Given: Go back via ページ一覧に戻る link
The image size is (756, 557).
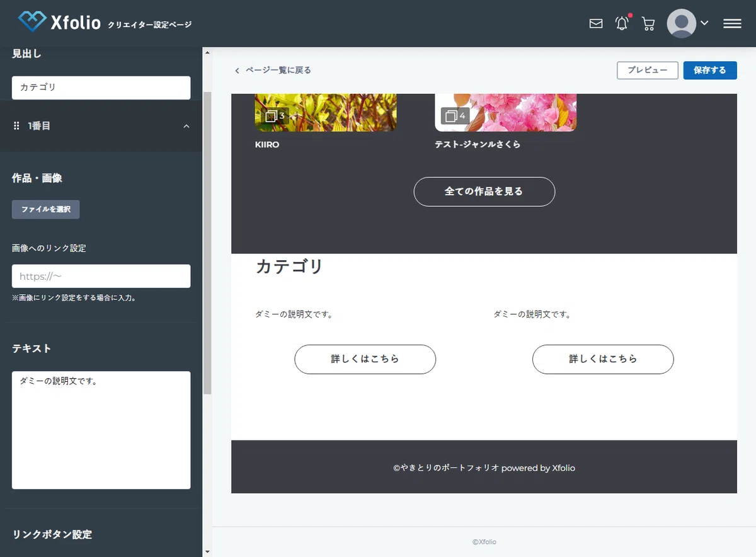Looking at the screenshot, I should pos(278,70).
